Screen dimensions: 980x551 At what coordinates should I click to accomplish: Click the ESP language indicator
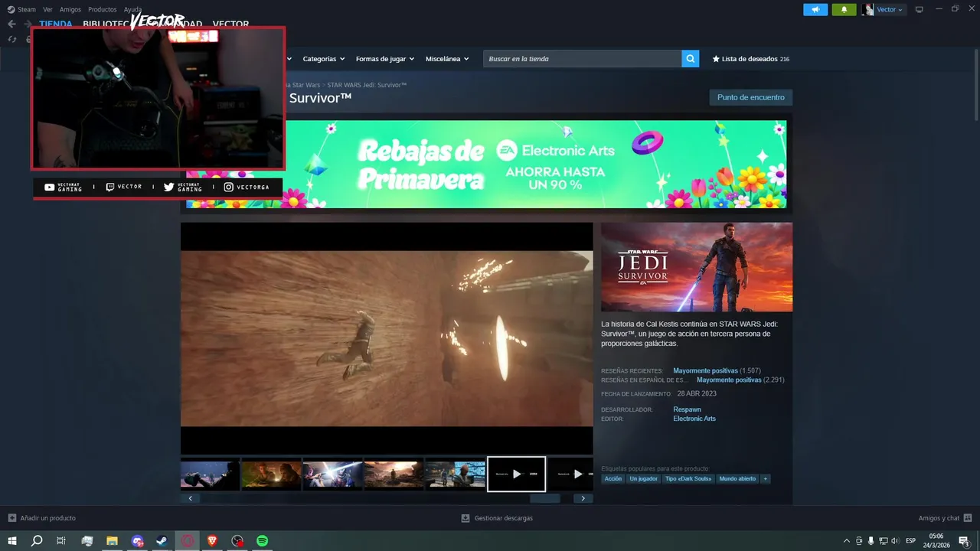(910, 541)
